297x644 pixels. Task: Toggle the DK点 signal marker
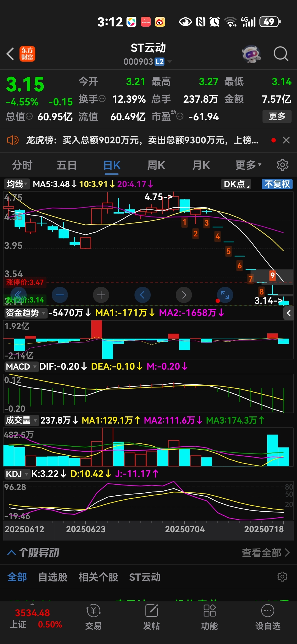pyautogui.click(x=236, y=184)
